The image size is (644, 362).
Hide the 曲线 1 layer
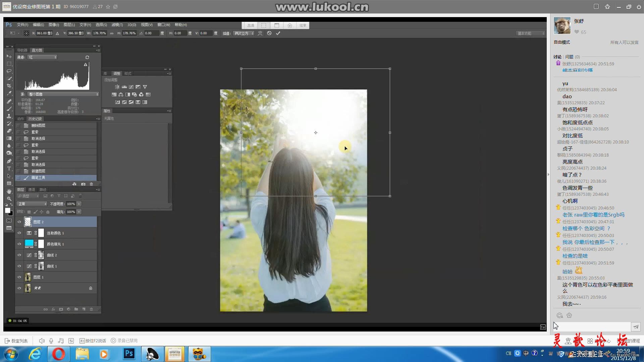pyautogui.click(x=19, y=266)
